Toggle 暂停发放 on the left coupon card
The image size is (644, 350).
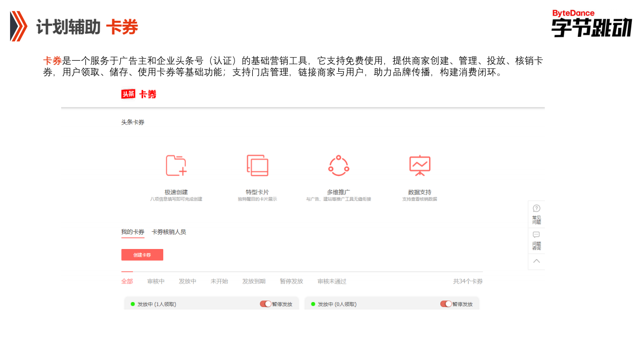[265, 304]
